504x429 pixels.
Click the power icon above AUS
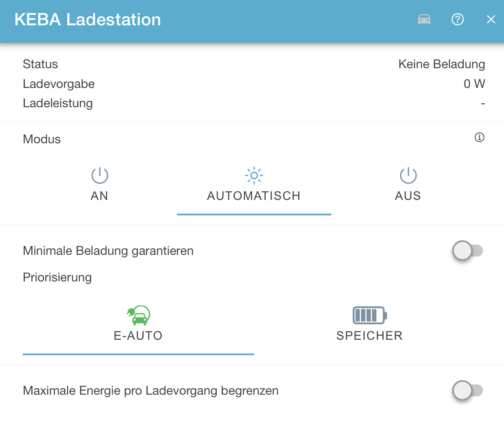click(x=408, y=175)
